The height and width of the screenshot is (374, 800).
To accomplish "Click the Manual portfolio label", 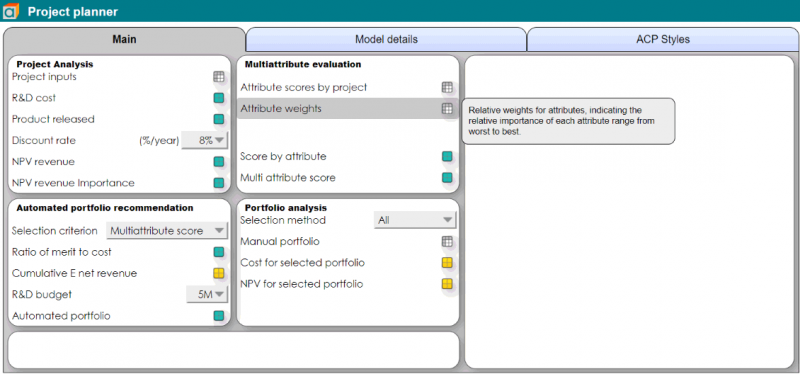I will pos(280,242).
